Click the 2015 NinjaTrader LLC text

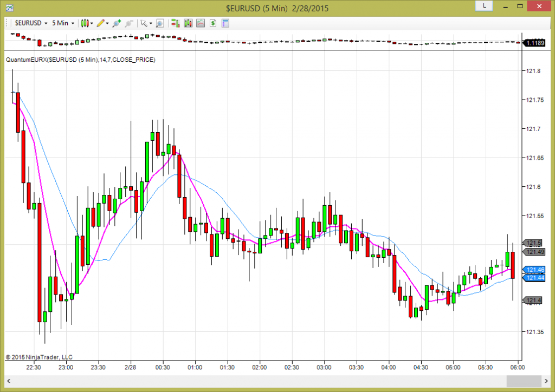(x=38, y=357)
